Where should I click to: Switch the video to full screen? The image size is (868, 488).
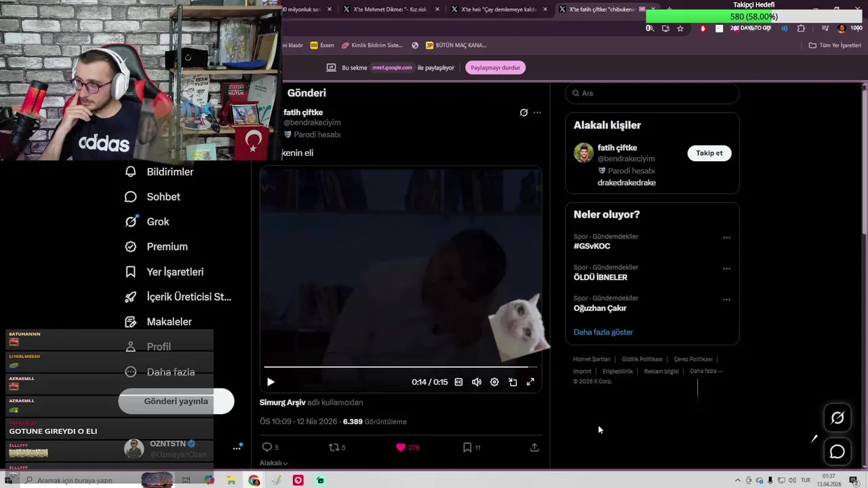click(x=530, y=382)
